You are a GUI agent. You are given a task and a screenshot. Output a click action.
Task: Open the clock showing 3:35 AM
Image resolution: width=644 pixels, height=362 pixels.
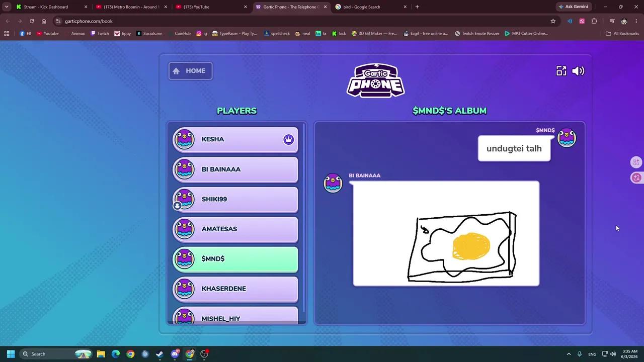tap(630, 354)
